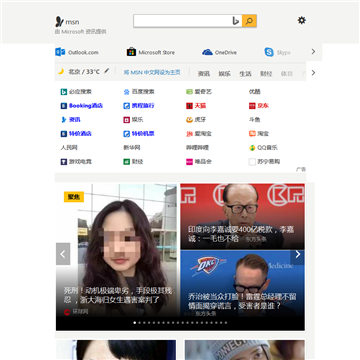
Task: Expand more apps with chevron beside Skype
Action: [x=313, y=52]
